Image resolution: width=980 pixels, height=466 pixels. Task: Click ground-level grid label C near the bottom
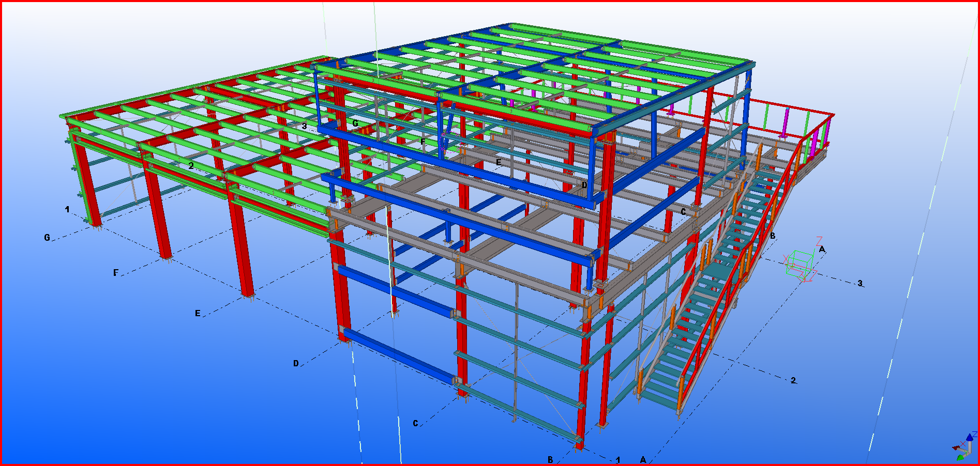coord(415,424)
